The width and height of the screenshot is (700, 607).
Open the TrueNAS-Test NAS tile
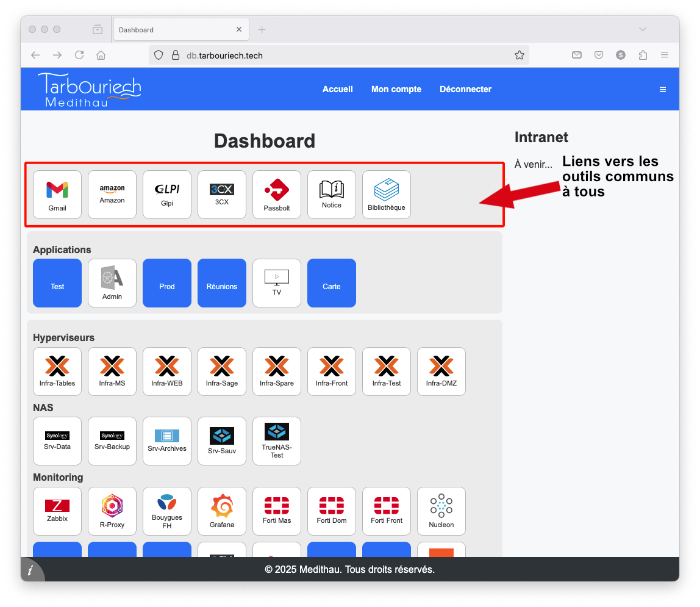[276, 440]
